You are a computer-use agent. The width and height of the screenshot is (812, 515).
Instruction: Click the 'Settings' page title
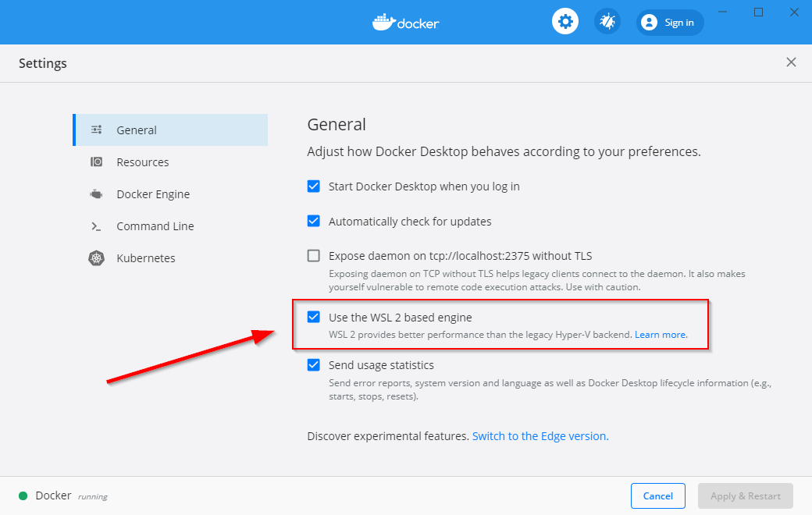(43, 63)
